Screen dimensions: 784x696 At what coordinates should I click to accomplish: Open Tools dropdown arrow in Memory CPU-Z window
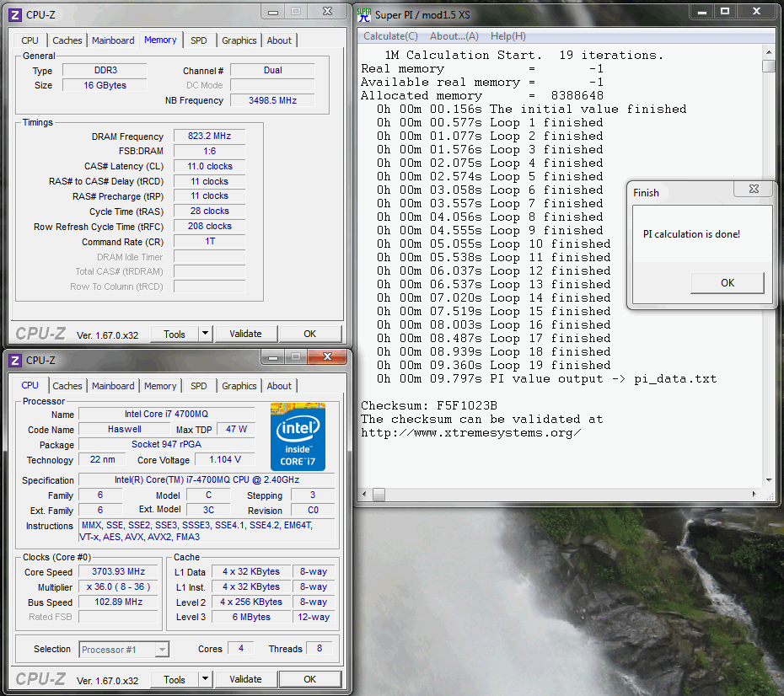click(205, 334)
